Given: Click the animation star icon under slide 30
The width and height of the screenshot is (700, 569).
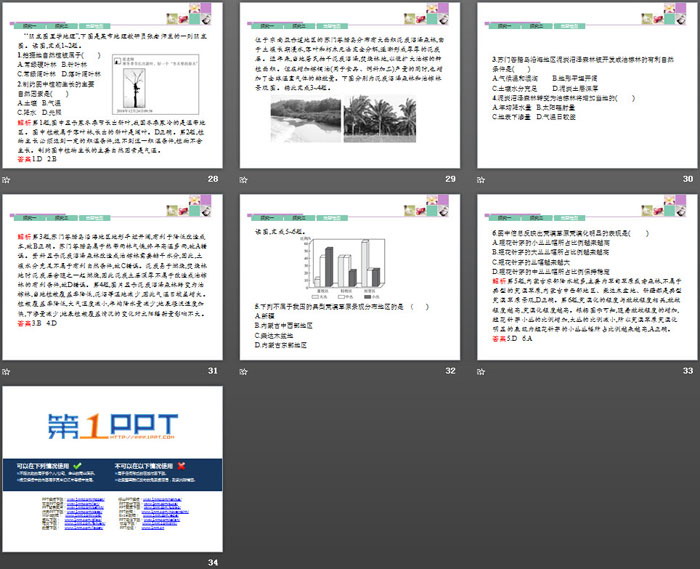Looking at the screenshot, I should pyautogui.click(x=482, y=179).
